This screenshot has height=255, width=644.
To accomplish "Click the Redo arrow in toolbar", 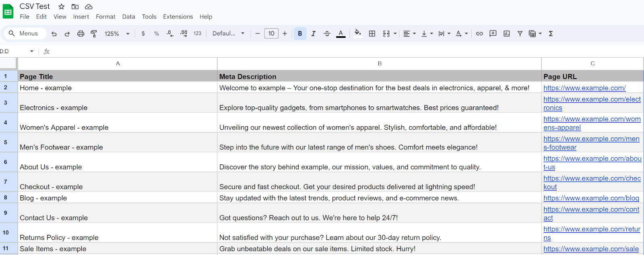I will 67,34.
